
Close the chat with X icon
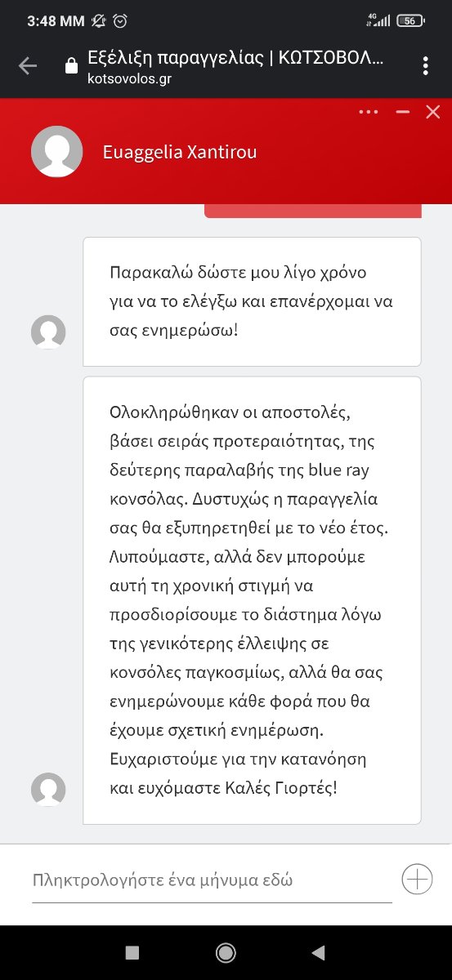click(433, 112)
